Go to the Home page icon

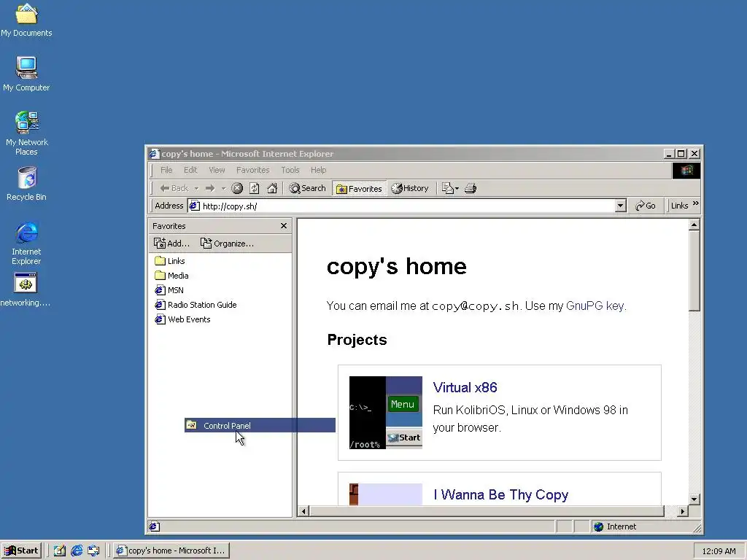pos(272,188)
